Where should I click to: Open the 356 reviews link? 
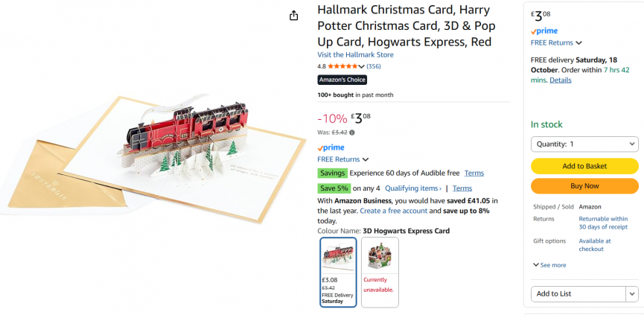click(x=373, y=66)
